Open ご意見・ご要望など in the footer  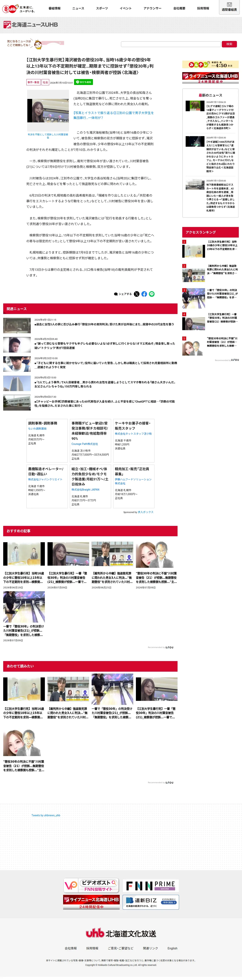(x=120, y=948)
